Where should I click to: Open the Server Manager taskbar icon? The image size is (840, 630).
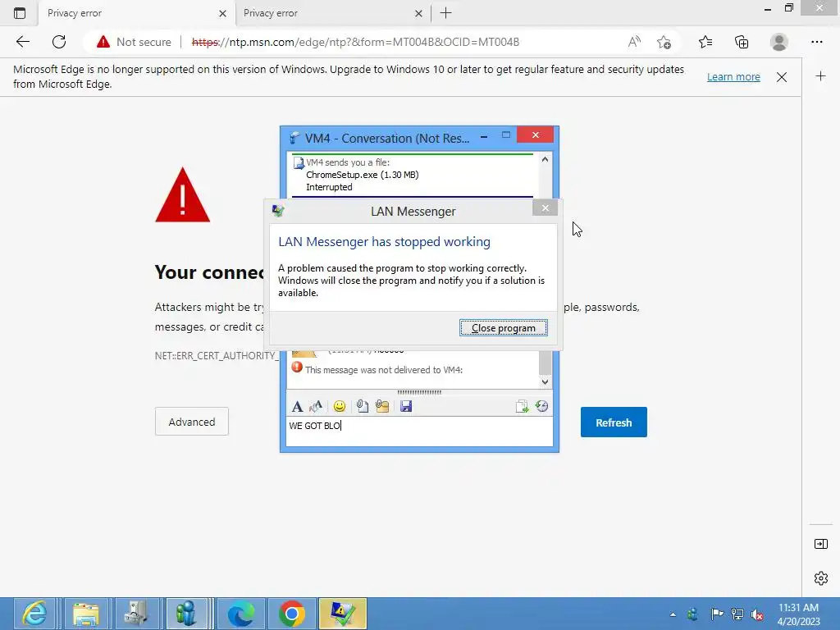137,614
